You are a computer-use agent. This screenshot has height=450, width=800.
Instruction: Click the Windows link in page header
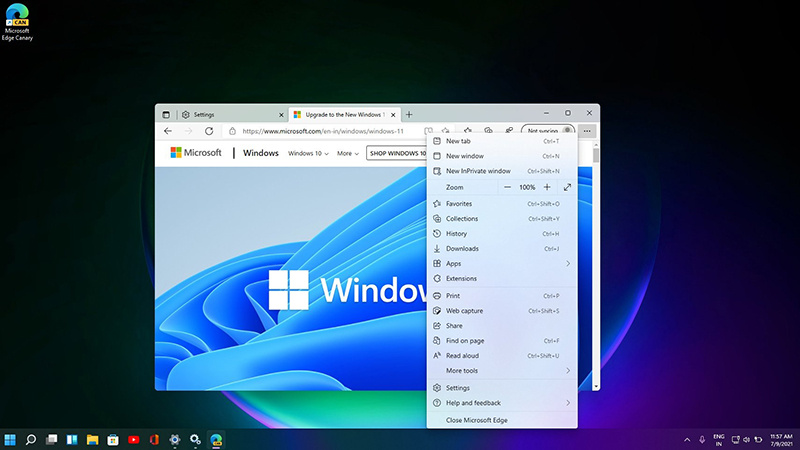(x=261, y=153)
